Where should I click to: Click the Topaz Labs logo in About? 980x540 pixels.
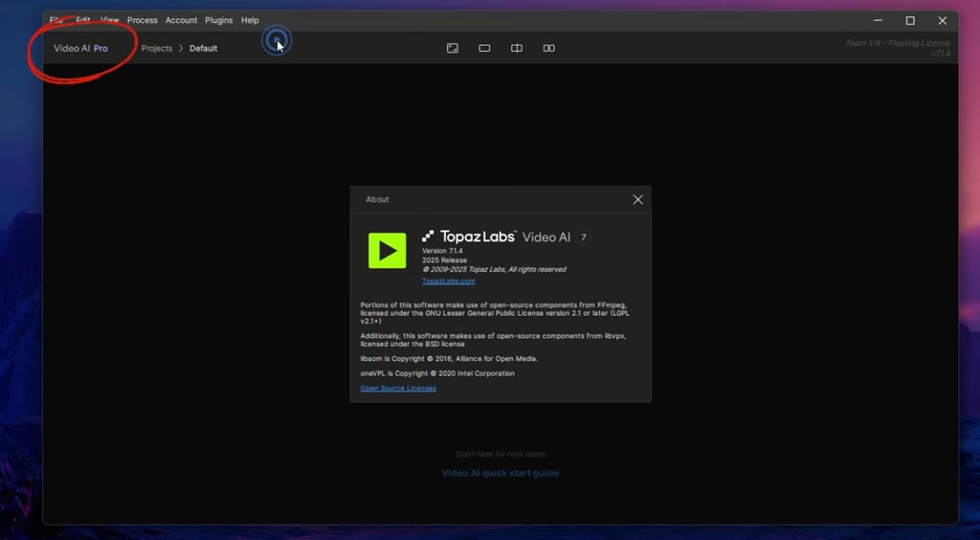click(469, 236)
